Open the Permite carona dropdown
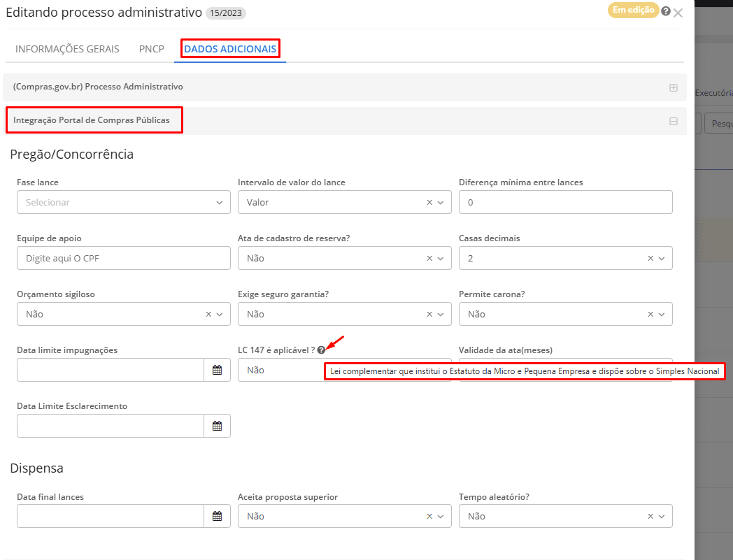This screenshot has width=733, height=560. (661, 314)
